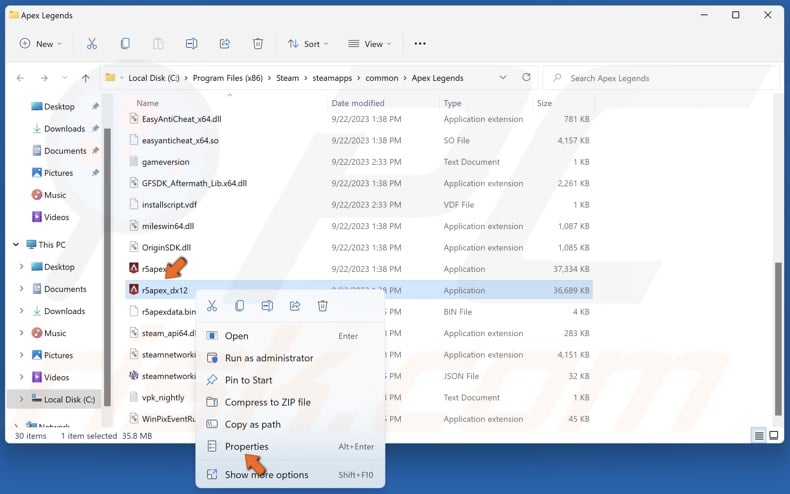Screen dimensions: 790x494
Task: Click the Delete icon in the context menu
Action: point(323,306)
